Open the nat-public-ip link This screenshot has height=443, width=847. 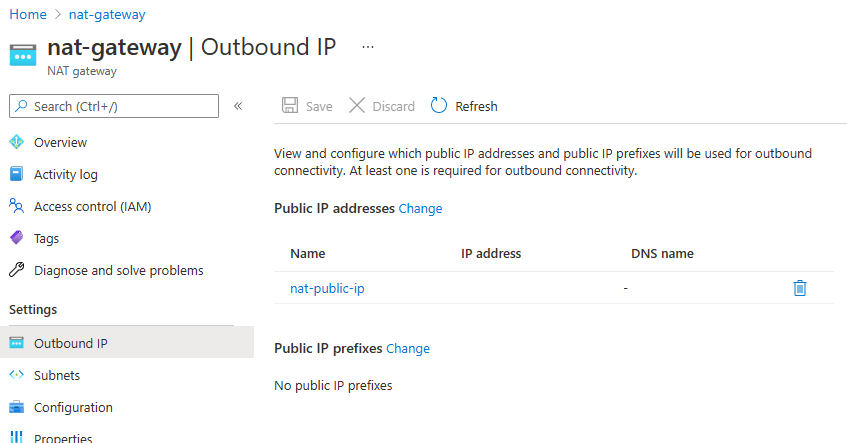click(x=327, y=289)
